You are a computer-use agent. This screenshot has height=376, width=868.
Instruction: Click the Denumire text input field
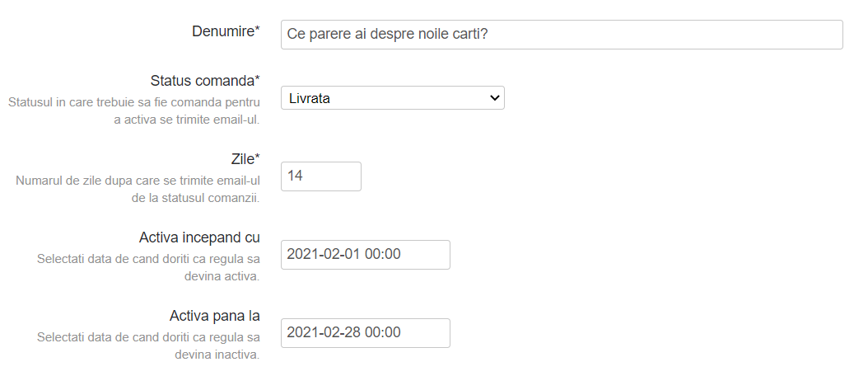[x=560, y=35]
